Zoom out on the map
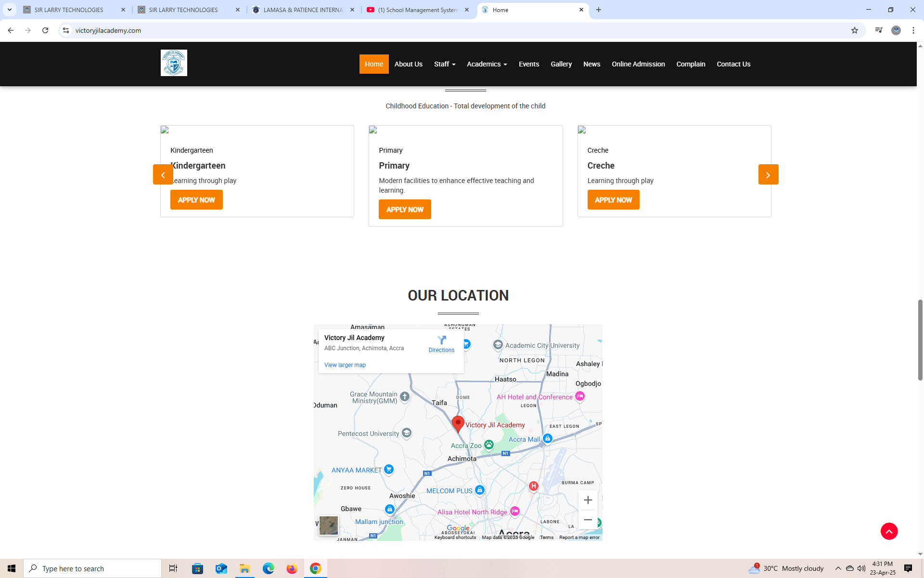The height and width of the screenshot is (578, 924). coord(588,520)
